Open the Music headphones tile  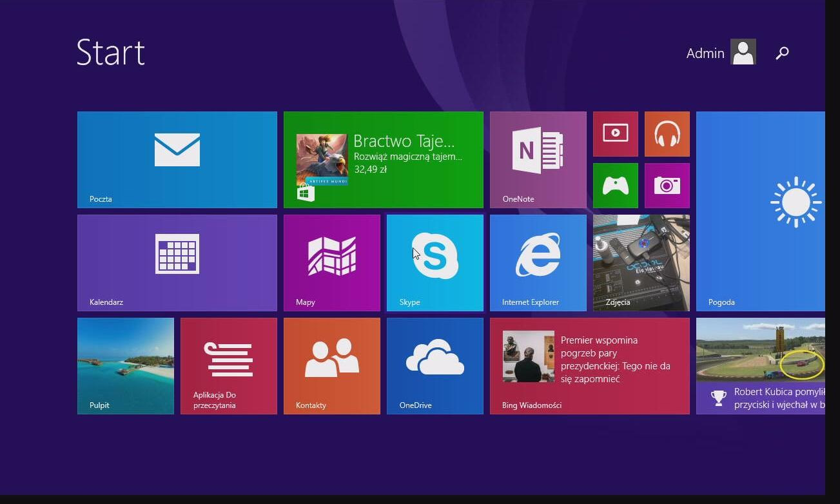[x=667, y=134]
